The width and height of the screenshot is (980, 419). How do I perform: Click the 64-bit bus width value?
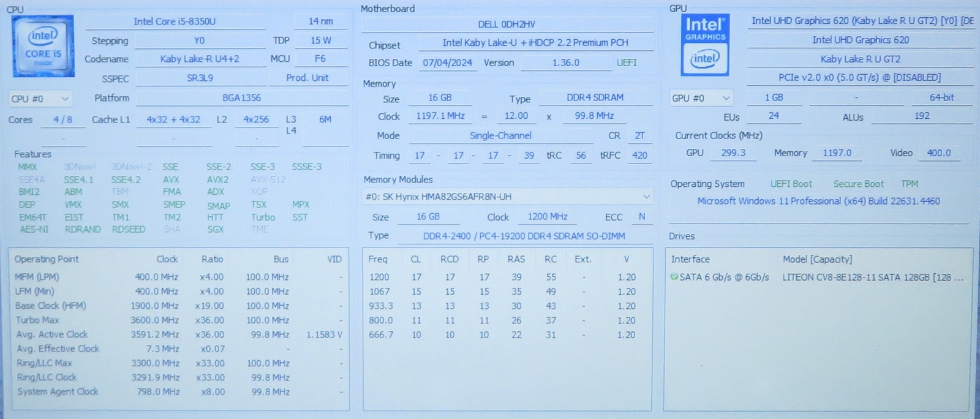point(941,97)
